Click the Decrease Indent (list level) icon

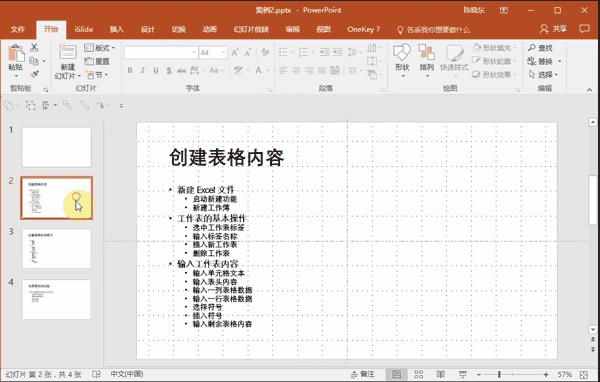324,52
